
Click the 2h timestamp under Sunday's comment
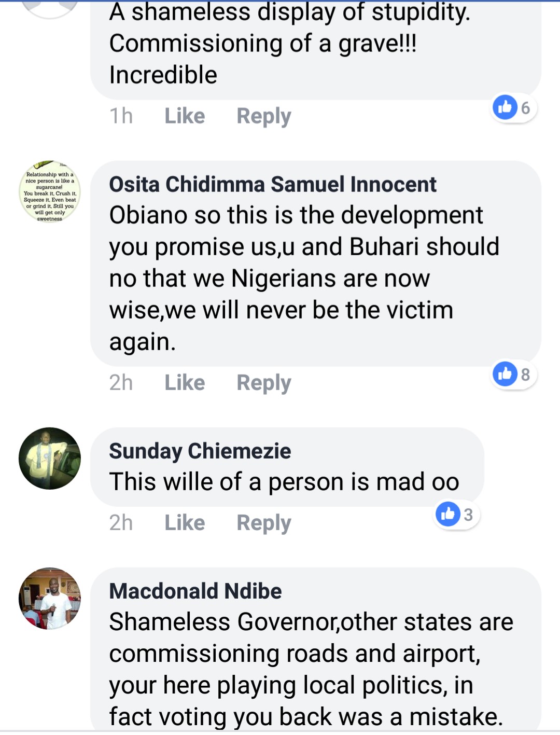pyautogui.click(x=121, y=523)
